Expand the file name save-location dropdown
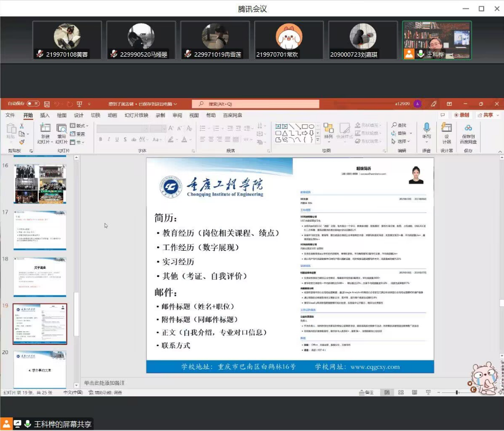This screenshot has height=431, width=504. 175,104
